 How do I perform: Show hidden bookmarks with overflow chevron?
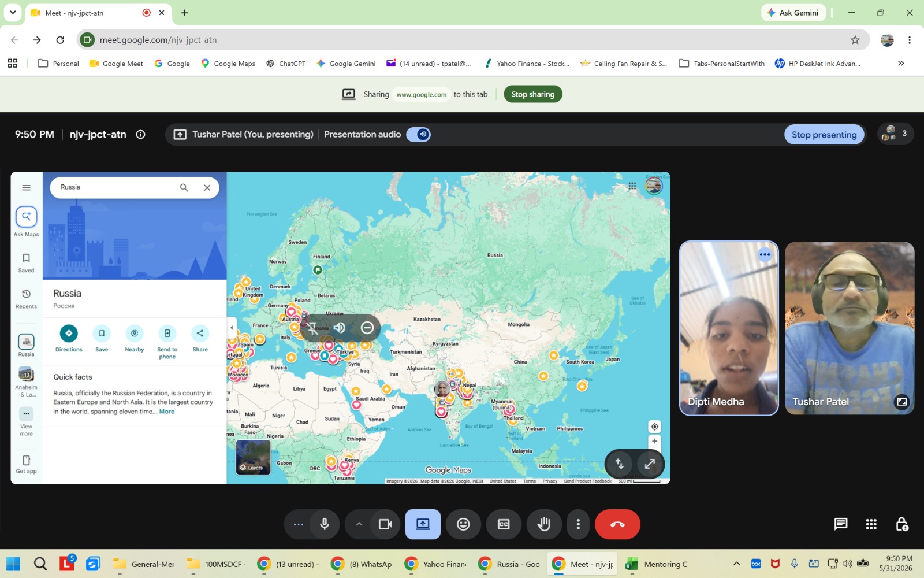click(x=901, y=64)
